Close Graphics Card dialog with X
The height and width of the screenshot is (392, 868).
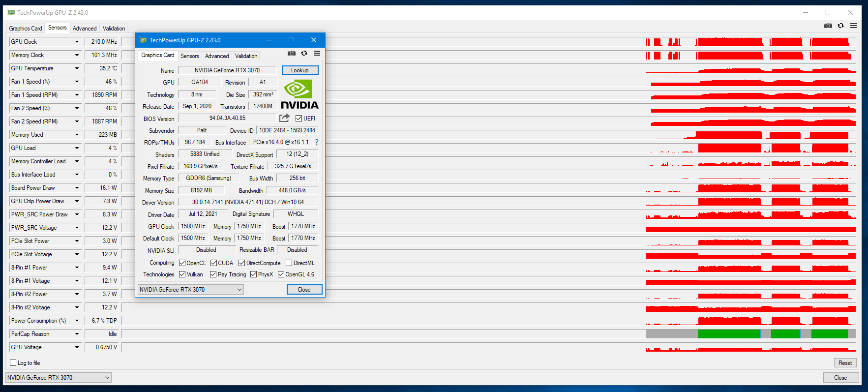tap(314, 40)
